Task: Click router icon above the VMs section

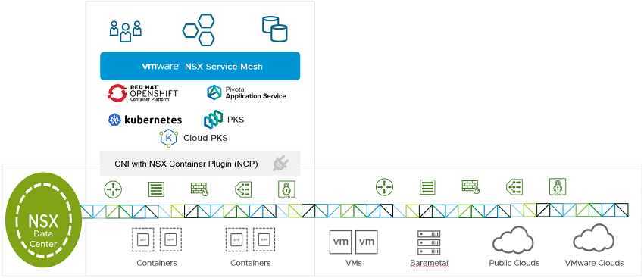Action: point(384,187)
